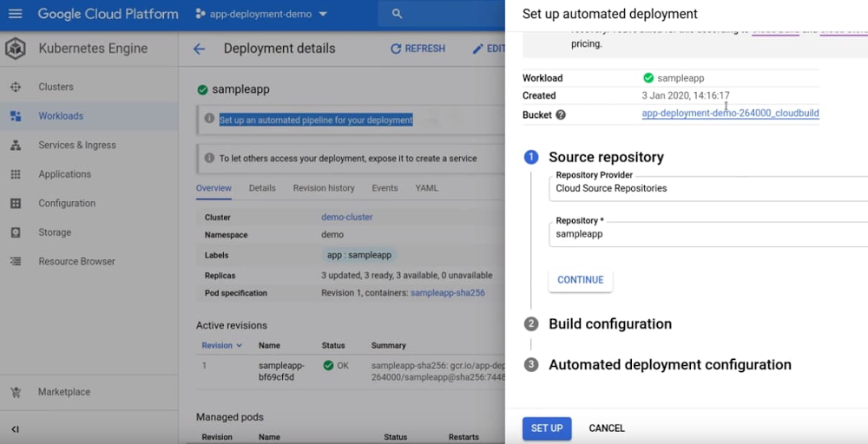Open the app-deployment-demo project selector
The height and width of the screenshot is (444, 868).
click(x=260, y=14)
